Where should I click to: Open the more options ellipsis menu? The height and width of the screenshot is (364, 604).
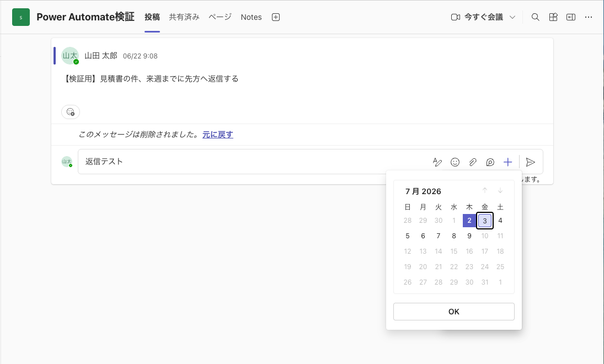(589, 17)
